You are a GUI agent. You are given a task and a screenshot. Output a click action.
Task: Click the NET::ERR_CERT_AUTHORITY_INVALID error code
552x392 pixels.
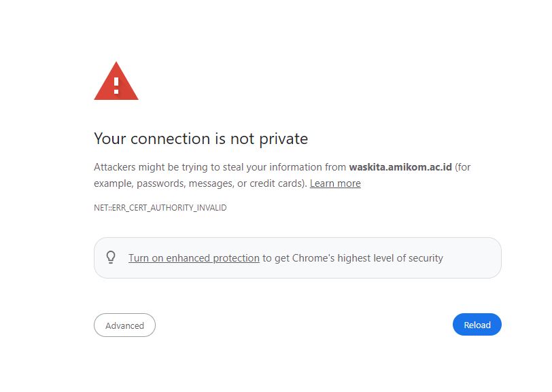pos(160,208)
